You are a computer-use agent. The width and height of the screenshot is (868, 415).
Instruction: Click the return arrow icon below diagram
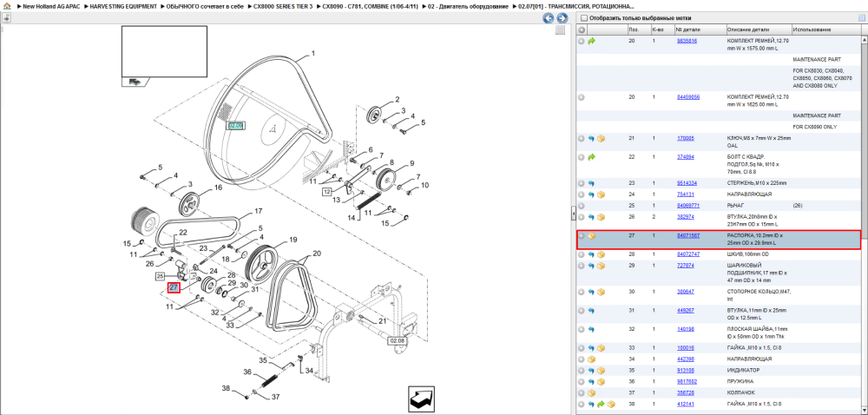coord(421,399)
